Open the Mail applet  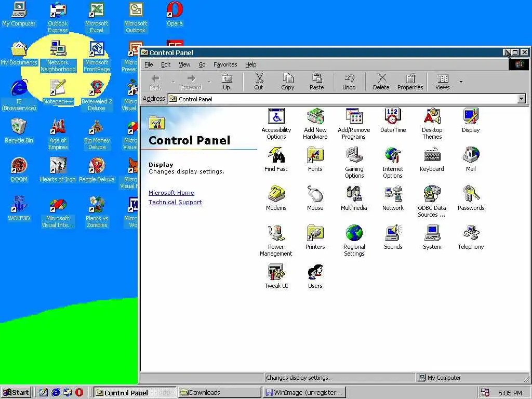[x=471, y=159]
